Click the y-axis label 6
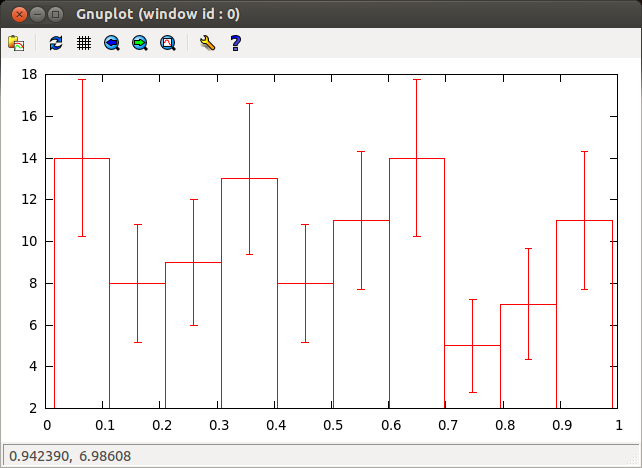 click(x=33, y=325)
